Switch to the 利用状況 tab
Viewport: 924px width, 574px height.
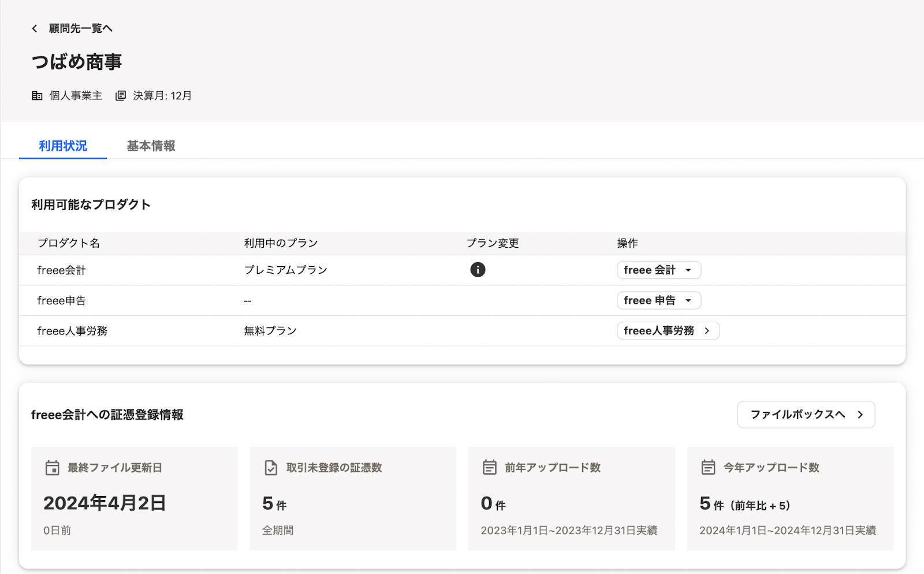[x=63, y=146]
